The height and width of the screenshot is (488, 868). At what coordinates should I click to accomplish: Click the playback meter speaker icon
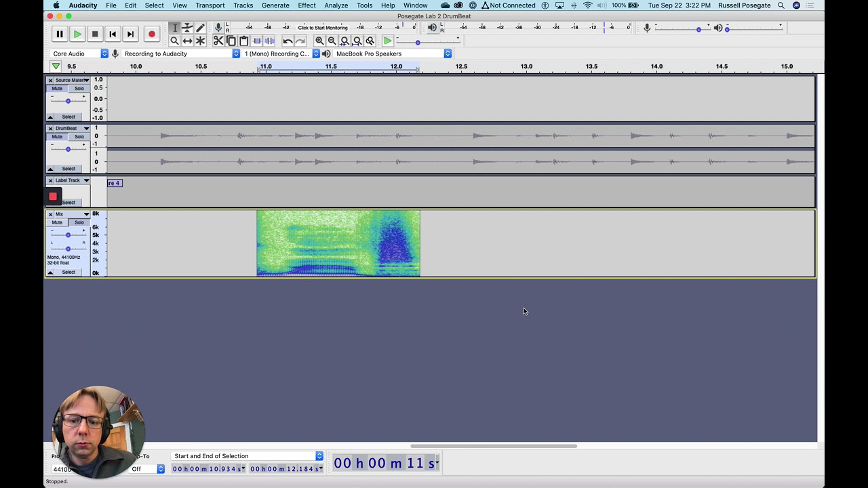coord(432,28)
